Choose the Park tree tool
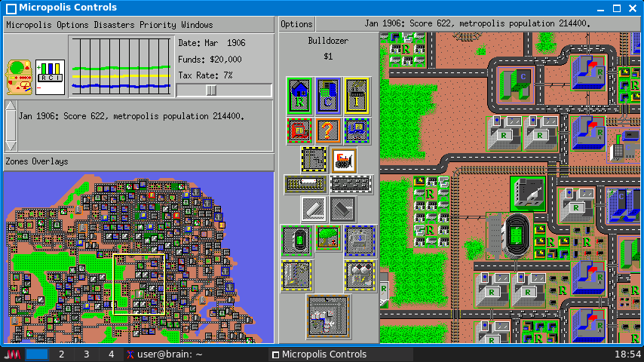The height and width of the screenshot is (362, 644). [x=328, y=238]
